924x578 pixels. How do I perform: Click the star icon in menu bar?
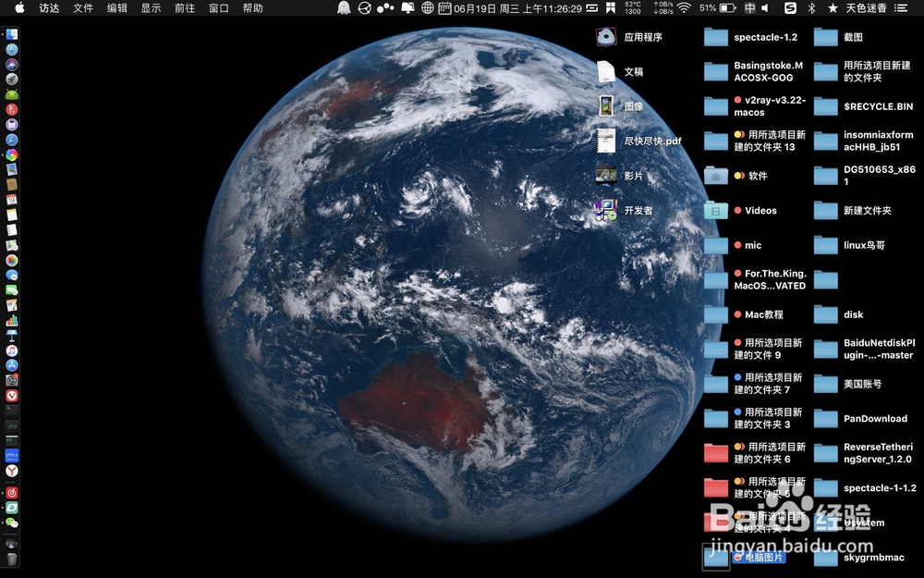833,7
